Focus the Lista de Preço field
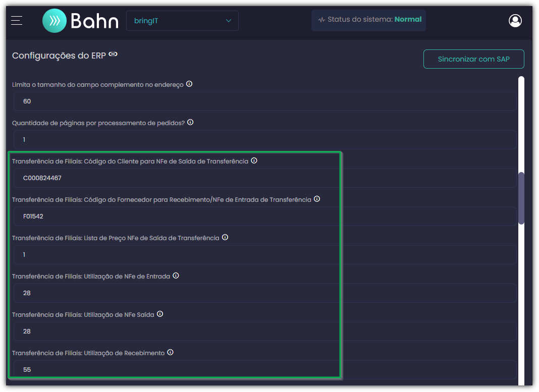The image size is (539, 392). [x=264, y=255]
